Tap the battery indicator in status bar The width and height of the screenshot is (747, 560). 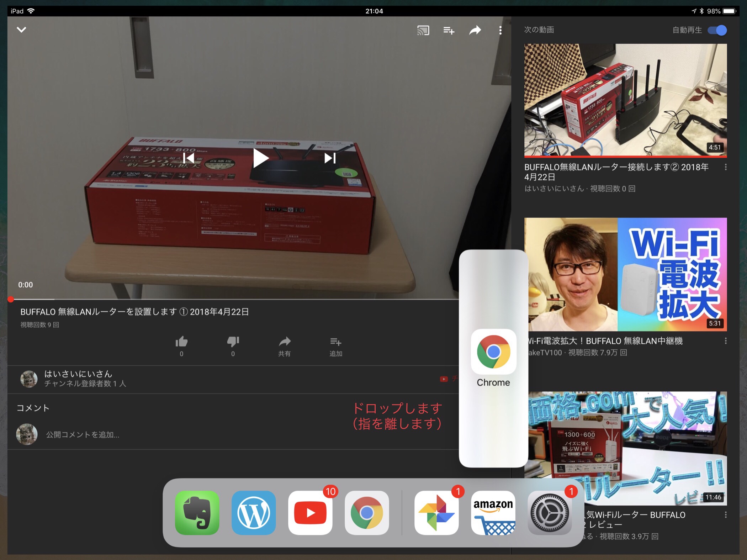click(x=729, y=11)
